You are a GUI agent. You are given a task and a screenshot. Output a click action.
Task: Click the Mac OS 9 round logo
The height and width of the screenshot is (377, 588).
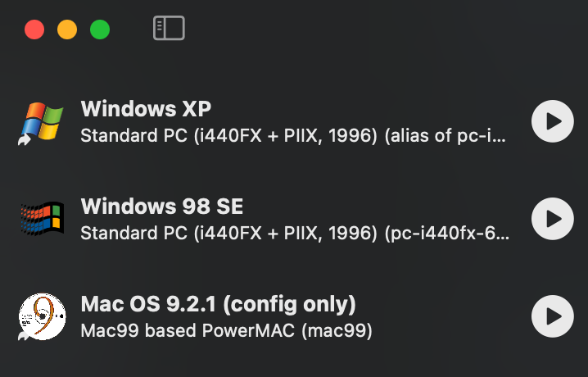43,316
